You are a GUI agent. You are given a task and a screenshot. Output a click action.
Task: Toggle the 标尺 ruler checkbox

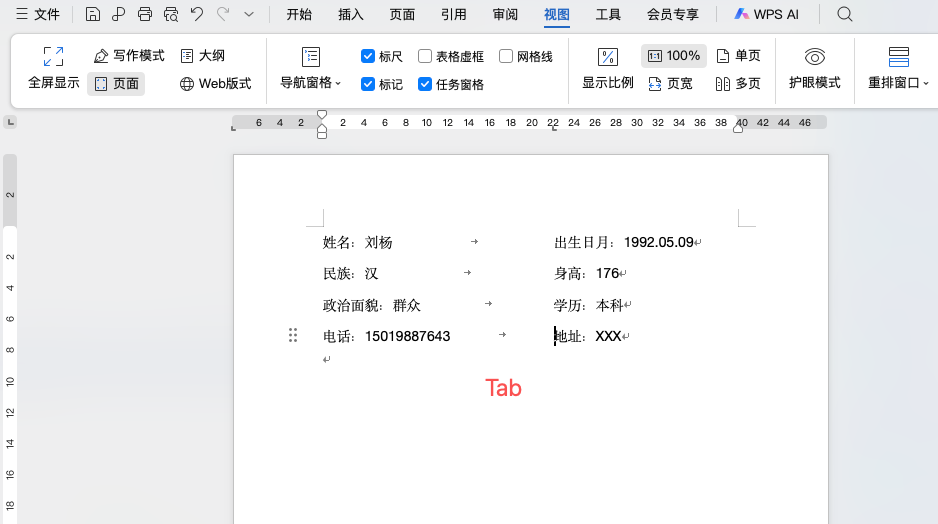368,56
